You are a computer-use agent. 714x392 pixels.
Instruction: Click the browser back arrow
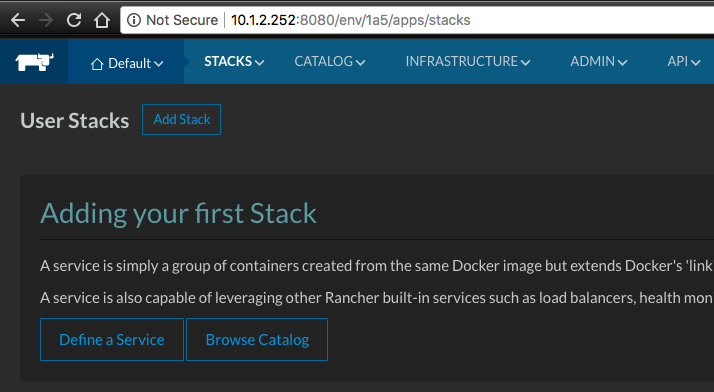pyautogui.click(x=18, y=20)
